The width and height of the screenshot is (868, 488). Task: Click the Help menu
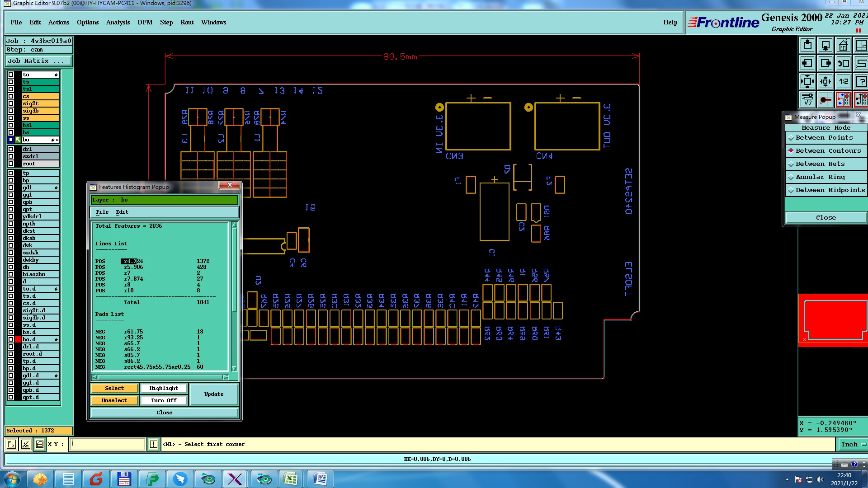pos(670,22)
